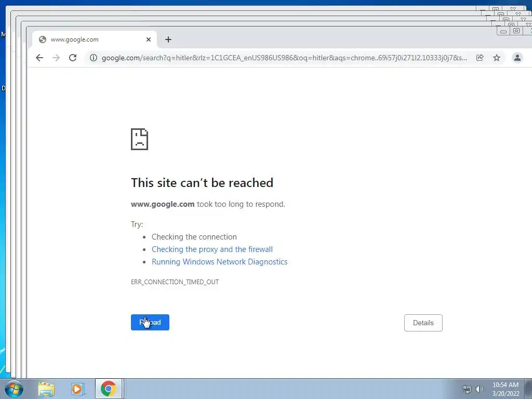The height and width of the screenshot is (399, 532).
Task: Go back using the browser back arrow
Action: [x=39, y=58]
